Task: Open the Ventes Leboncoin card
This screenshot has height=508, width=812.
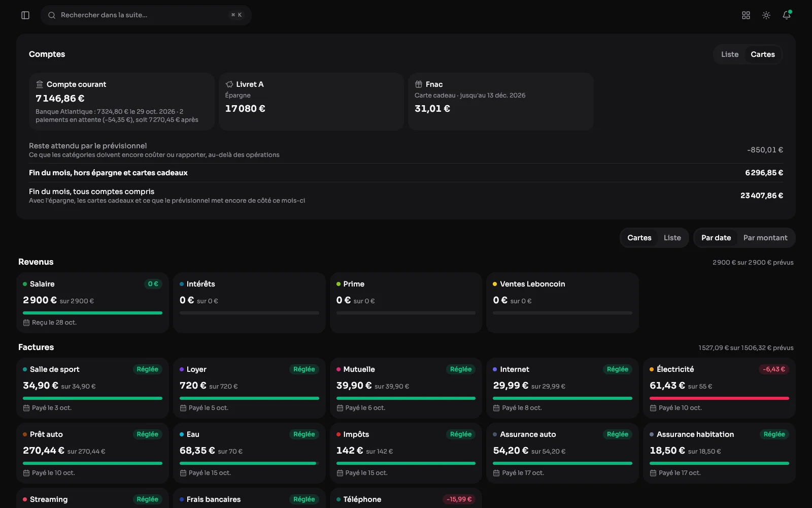Action: tap(562, 303)
